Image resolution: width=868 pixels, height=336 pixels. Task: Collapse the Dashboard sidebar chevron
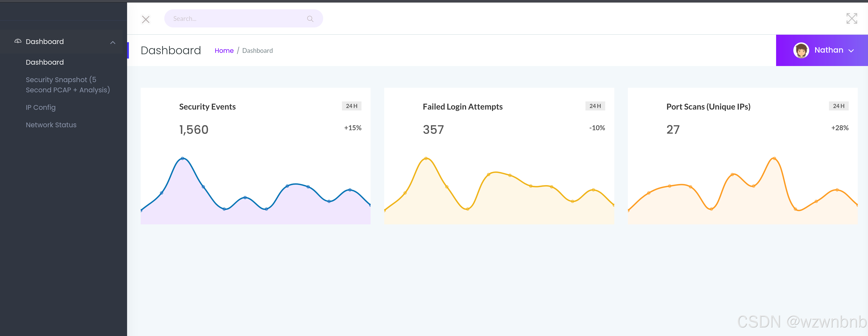[113, 42]
